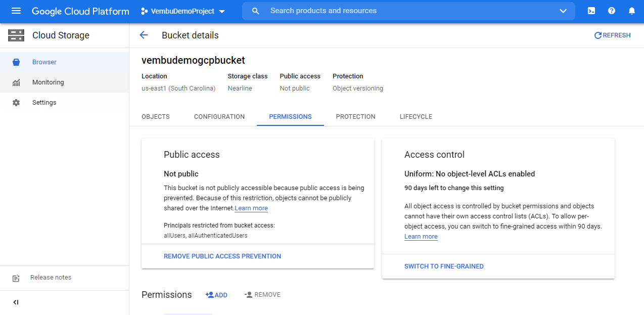Screen dimensions: 644x315
Task: Switch to the CONFIGURATION tab
Action: tap(219, 117)
